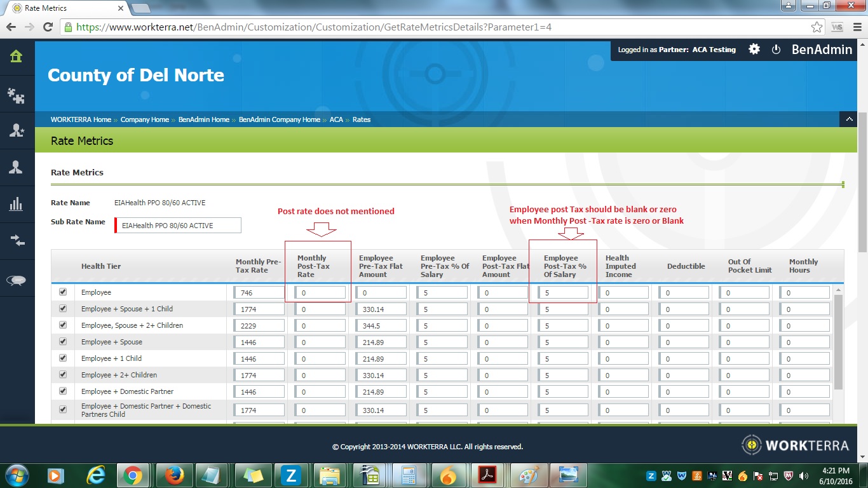Open the user with star sidebar icon
Image resolution: width=868 pixels, height=488 pixels.
17,130
